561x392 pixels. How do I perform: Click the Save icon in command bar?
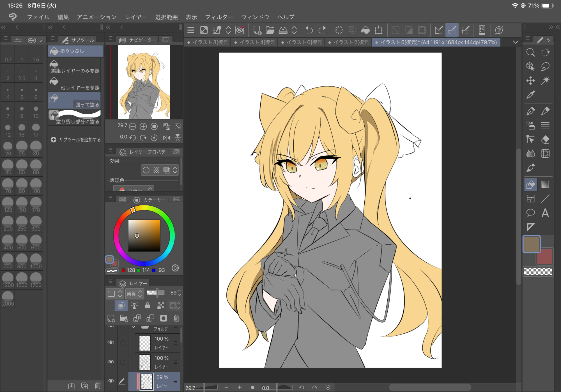[283, 30]
